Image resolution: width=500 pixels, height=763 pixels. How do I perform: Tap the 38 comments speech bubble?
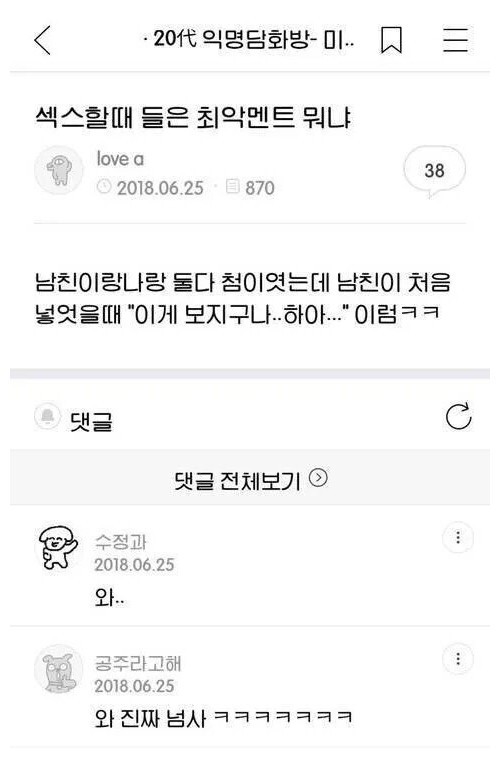point(434,171)
